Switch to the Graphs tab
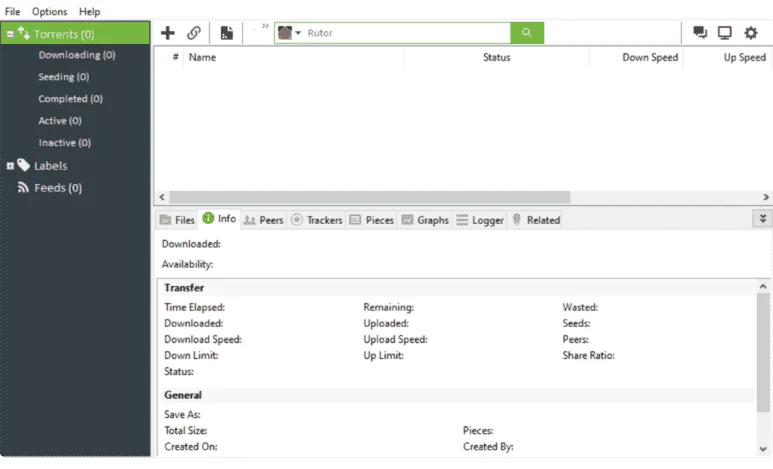773x469 pixels. [425, 220]
